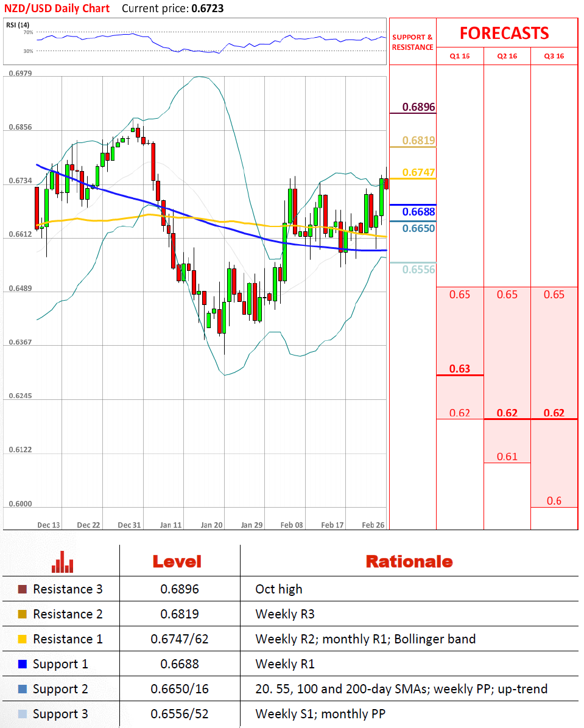Click the Resistance 1 row label

(x=68, y=639)
